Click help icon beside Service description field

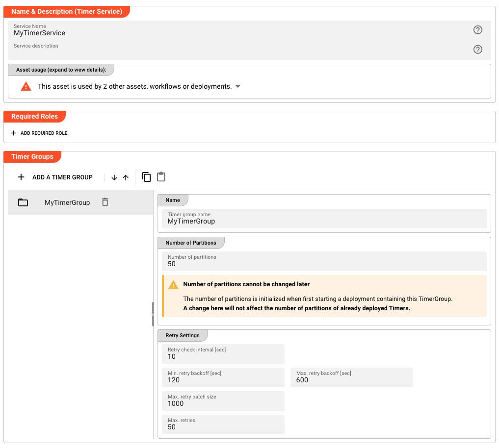pyautogui.click(x=477, y=50)
